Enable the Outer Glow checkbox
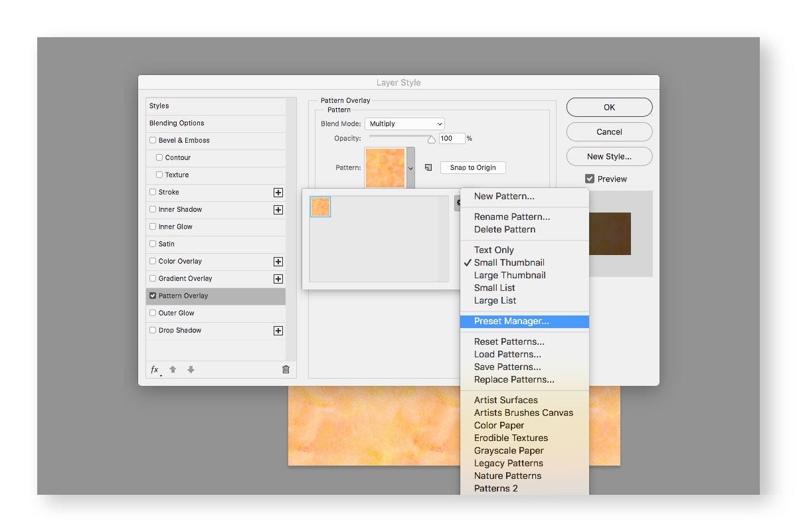This screenshot has height=532, width=797. [x=153, y=313]
